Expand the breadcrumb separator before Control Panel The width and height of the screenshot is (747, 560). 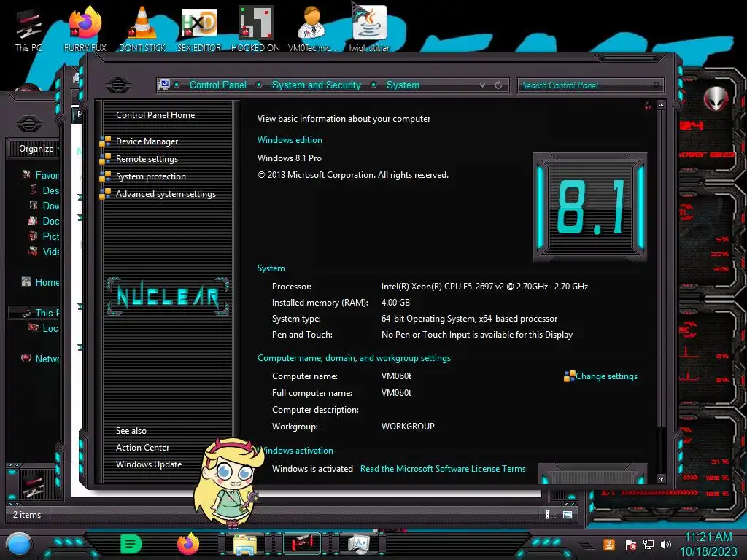(x=177, y=85)
